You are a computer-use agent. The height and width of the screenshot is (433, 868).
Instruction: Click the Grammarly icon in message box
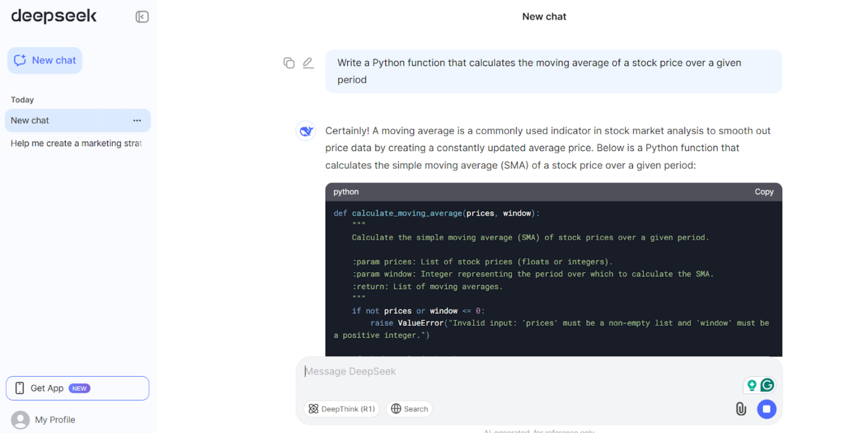click(767, 385)
